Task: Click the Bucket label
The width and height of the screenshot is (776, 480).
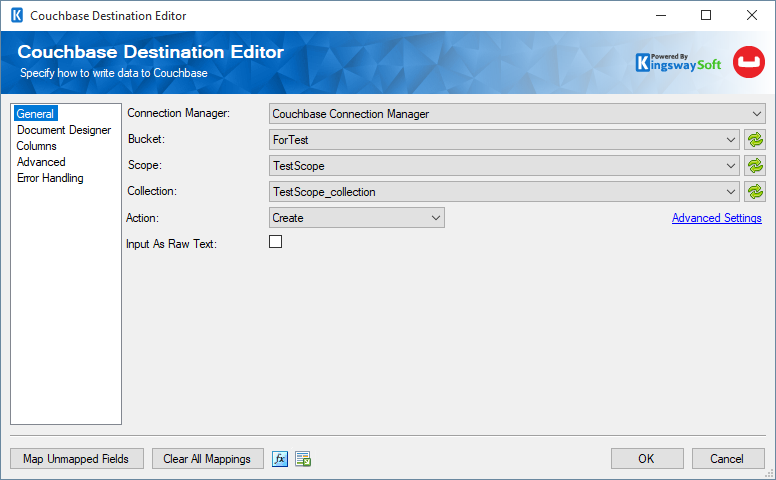Action: 146,139
